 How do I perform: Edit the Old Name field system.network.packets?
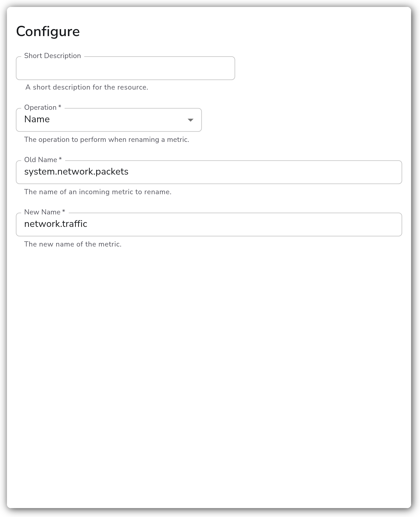point(209,172)
